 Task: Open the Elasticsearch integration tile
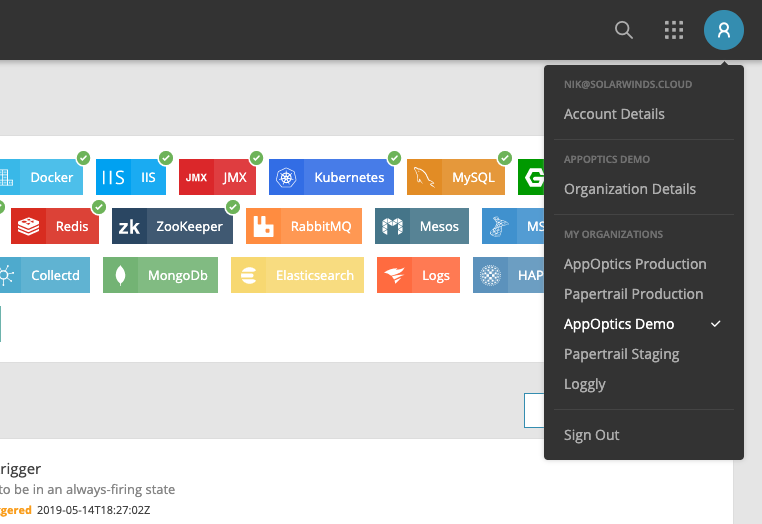point(297,275)
